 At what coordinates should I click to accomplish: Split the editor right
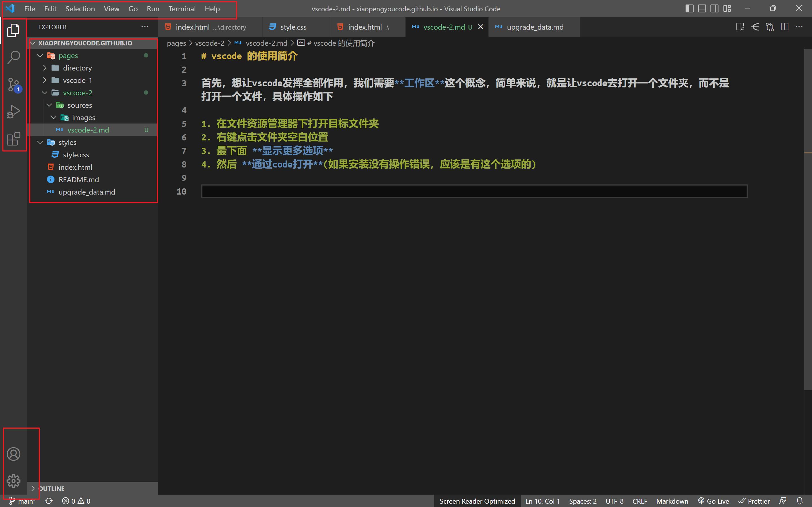tap(784, 27)
